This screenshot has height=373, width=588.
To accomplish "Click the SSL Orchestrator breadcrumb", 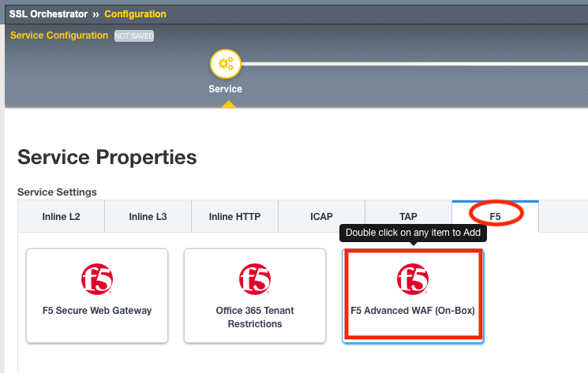I will (48, 14).
